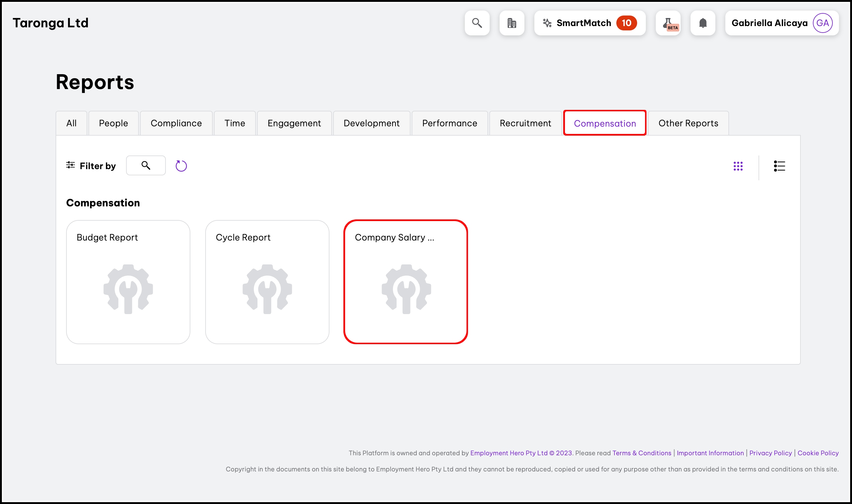Open the organisation building icon
The height and width of the screenshot is (504, 852).
(512, 23)
